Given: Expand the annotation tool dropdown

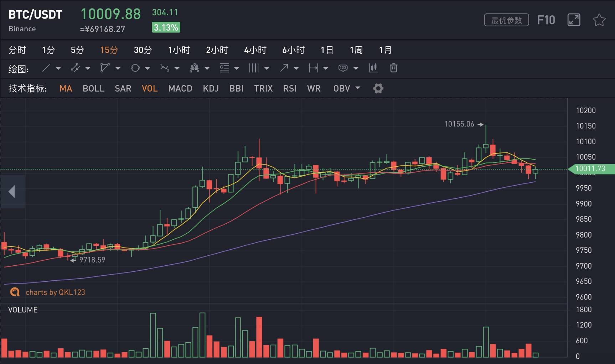Looking at the screenshot, I should click(356, 68).
